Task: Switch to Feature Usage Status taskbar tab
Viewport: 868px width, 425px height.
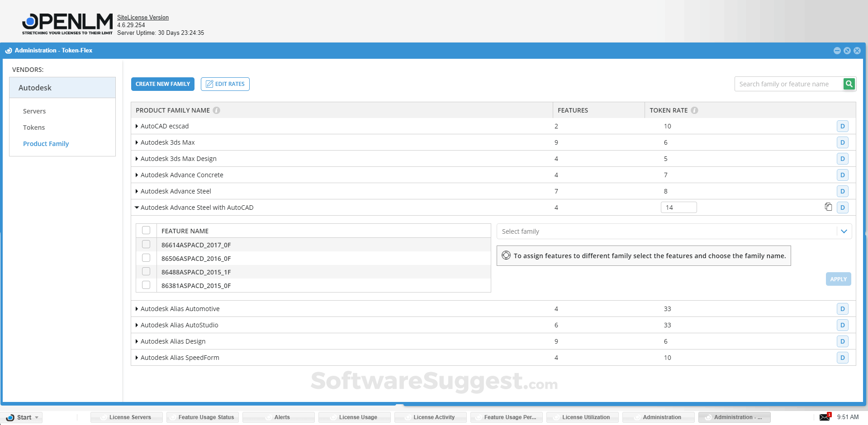Action: (x=203, y=417)
